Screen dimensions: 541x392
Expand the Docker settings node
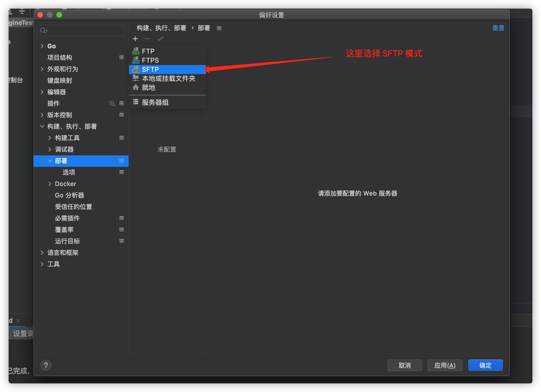[50, 184]
